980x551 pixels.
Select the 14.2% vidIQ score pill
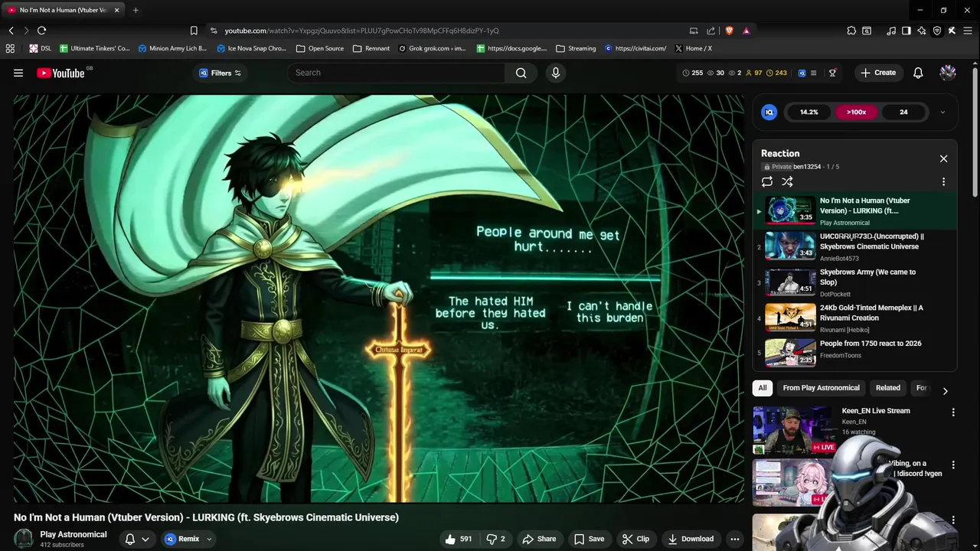click(x=808, y=112)
